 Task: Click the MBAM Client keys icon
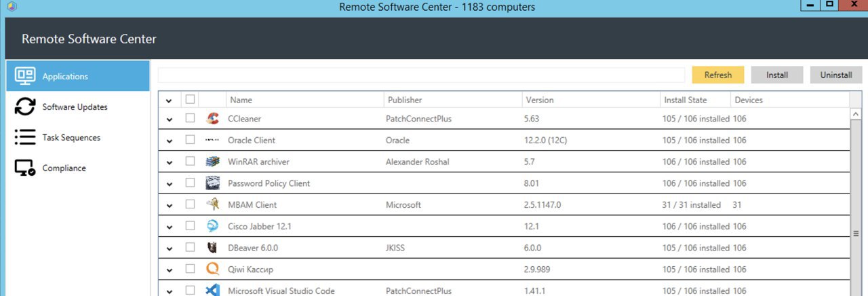(212, 204)
